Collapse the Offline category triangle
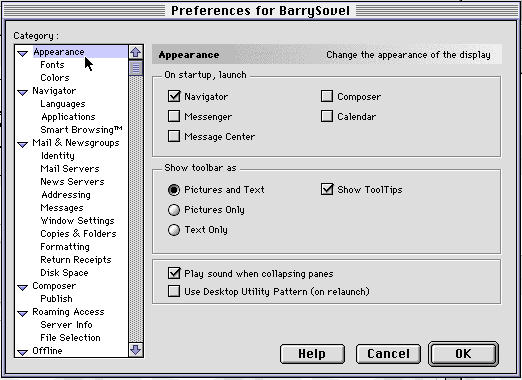The height and width of the screenshot is (380, 522). pyautogui.click(x=23, y=352)
